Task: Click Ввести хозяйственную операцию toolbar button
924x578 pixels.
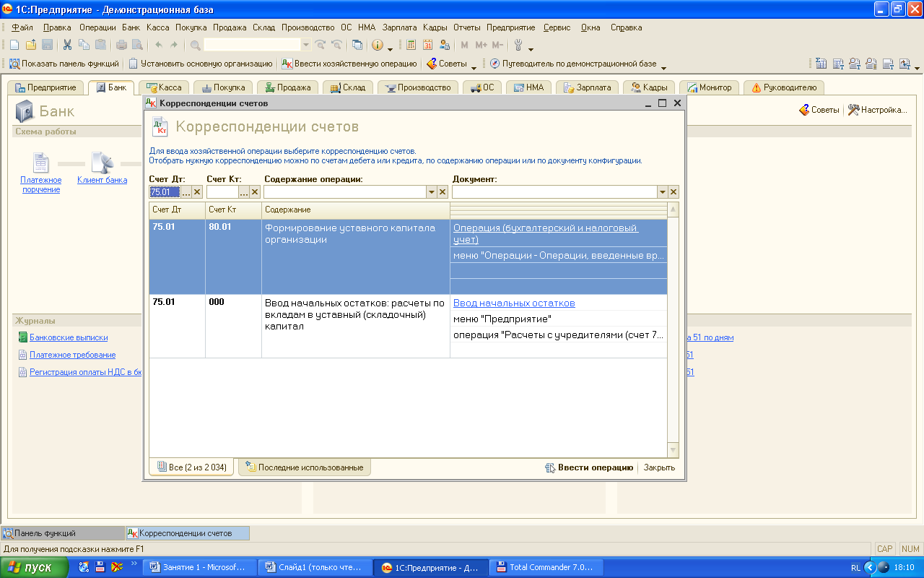Action: click(x=349, y=64)
